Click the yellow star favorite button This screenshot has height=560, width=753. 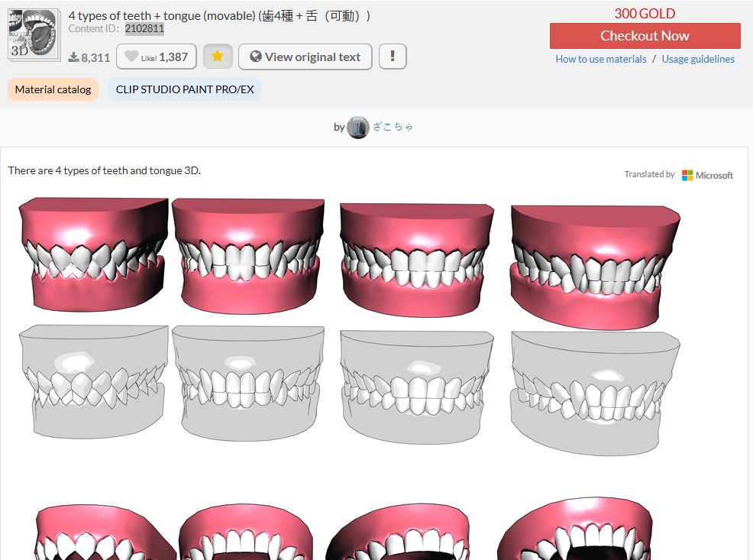tap(218, 57)
